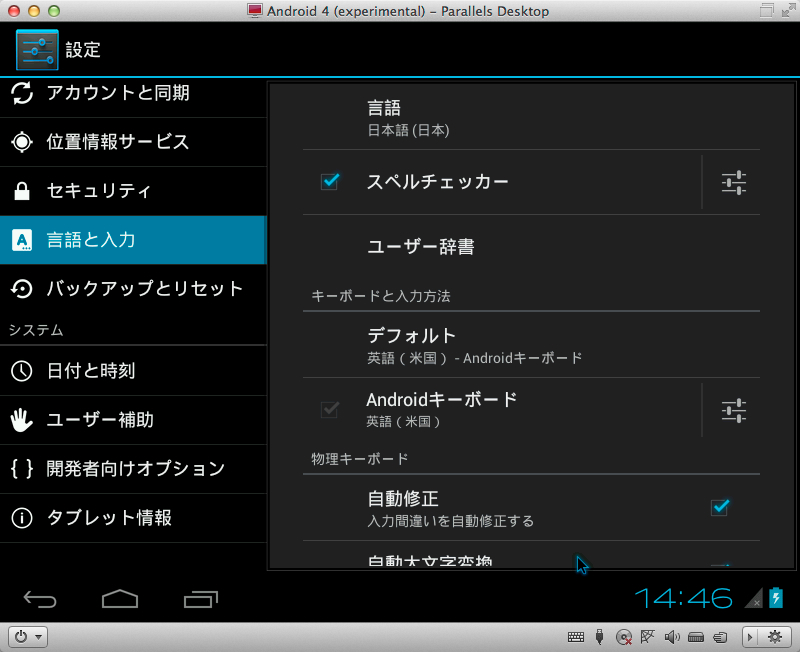Expand Parallels status bar arrow button
The image size is (800, 652).
coord(750,637)
